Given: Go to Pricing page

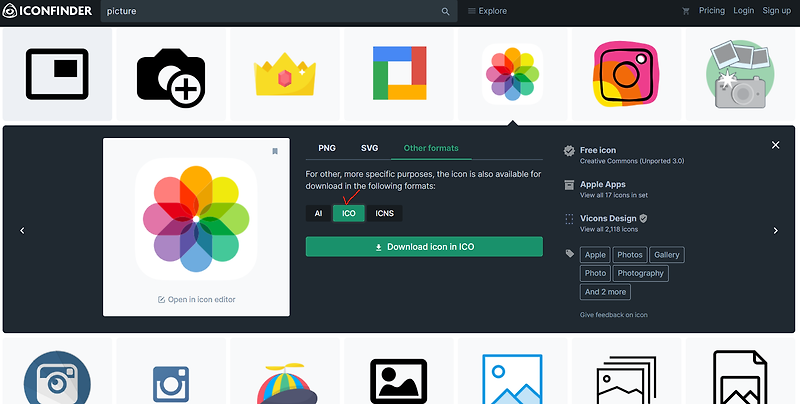Looking at the screenshot, I should click(712, 11).
